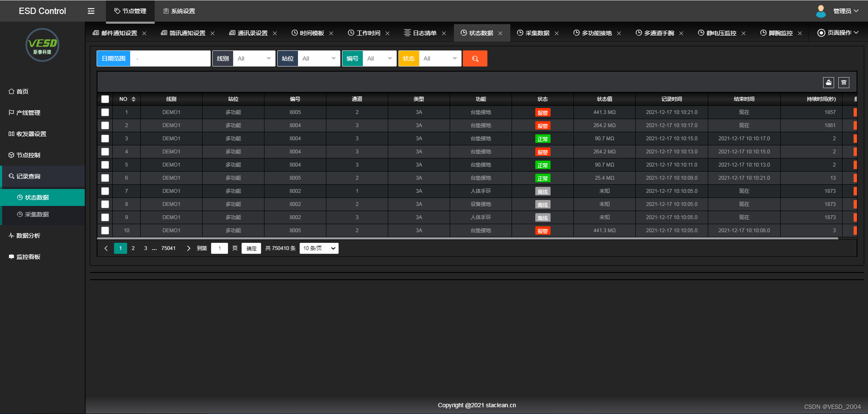
Task: Close the 简讯通知设置 tab
Action: pyautogui.click(x=212, y=33)
